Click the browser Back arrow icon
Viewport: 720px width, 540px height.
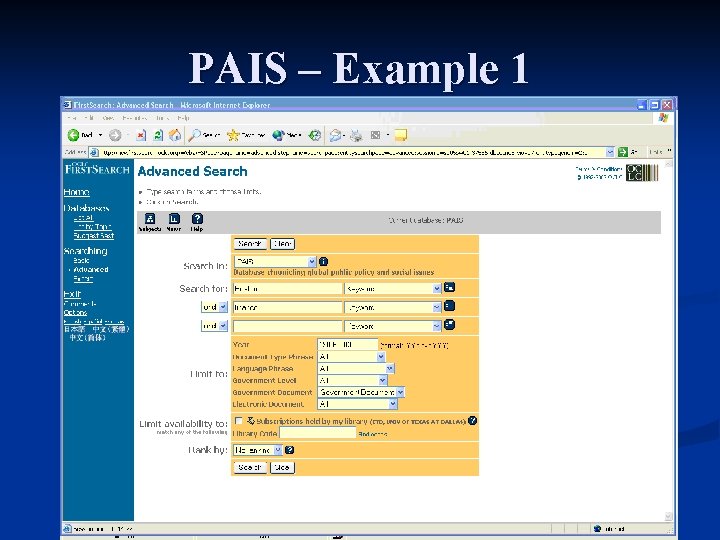pos(73,135)
